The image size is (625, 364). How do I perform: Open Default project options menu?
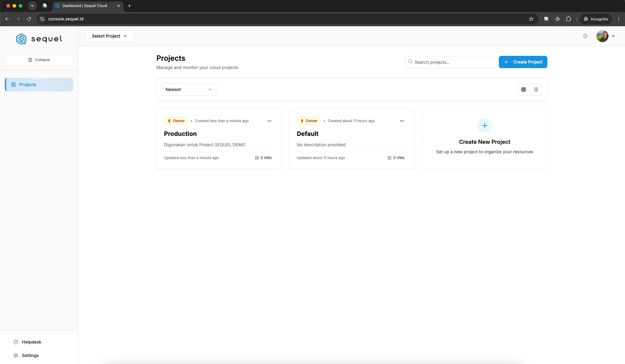(402, 121)
